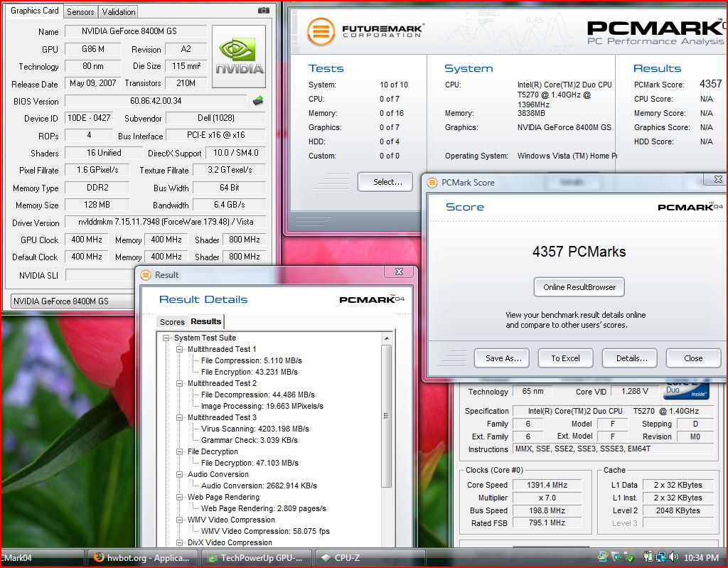The image size is (728, 568).
Task: Select Virus Scanning: 4203.198 MB/s row
Action: pos(255,429)
